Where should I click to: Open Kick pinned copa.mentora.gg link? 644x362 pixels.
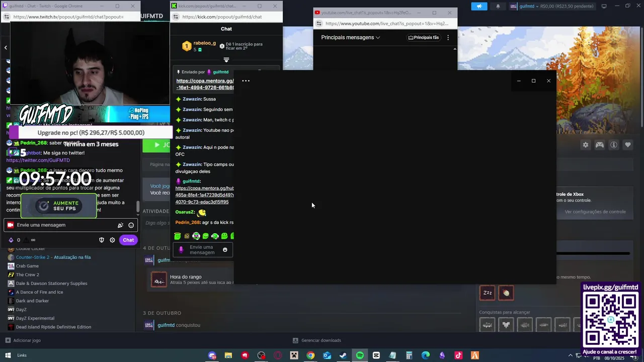(x=205, y=84)
